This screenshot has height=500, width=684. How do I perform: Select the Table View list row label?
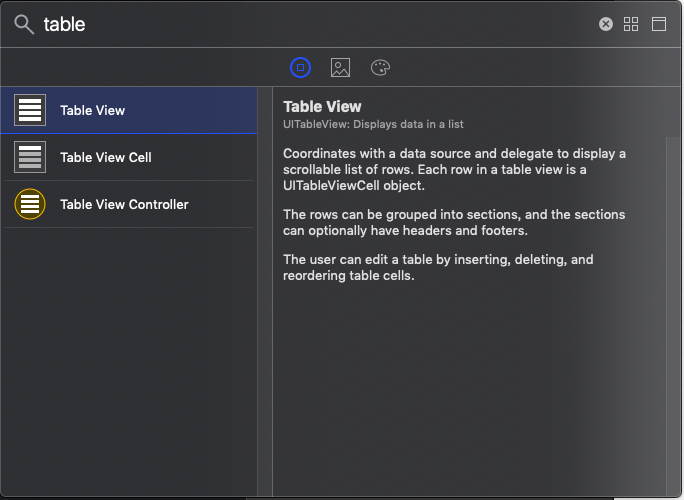[92, 110]
